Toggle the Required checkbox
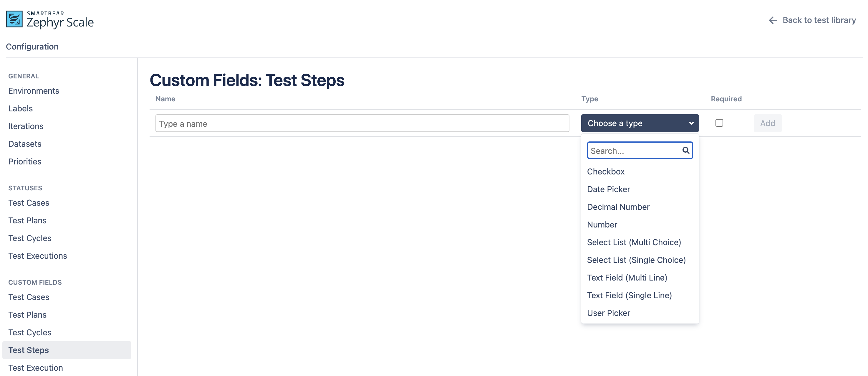The height and width of the screenshot is (376, 868). pyautogui.click(x=719, y=123)
